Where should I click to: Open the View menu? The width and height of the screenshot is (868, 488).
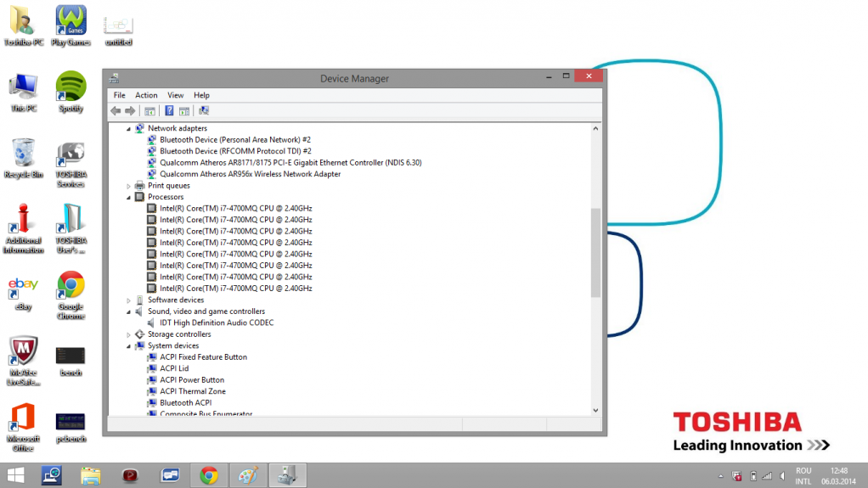pos(176,95)
